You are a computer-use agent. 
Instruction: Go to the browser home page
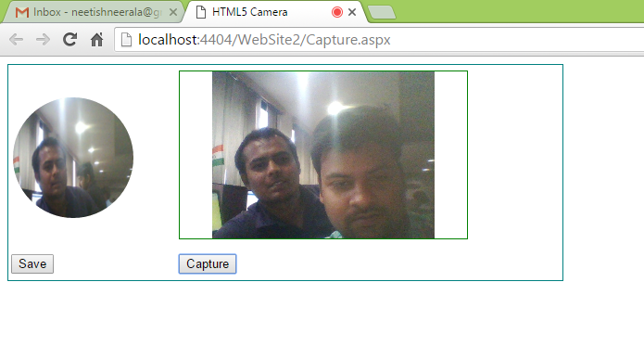coord(97,40)
